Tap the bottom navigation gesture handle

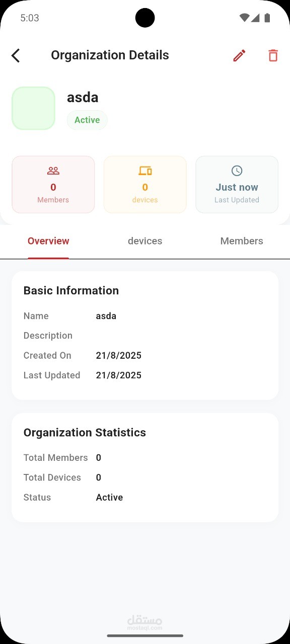click(x=145, y=635)
